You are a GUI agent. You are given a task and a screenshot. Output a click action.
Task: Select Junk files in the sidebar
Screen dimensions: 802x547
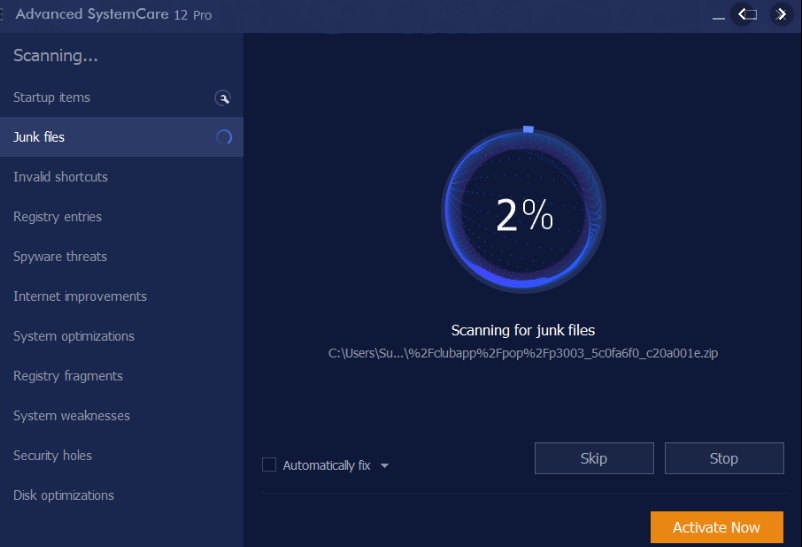tap(39, 137)
